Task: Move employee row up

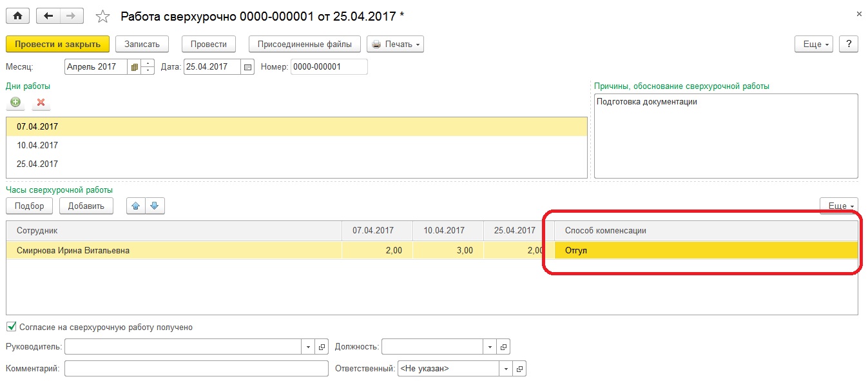Action: (x=136, y=206)
